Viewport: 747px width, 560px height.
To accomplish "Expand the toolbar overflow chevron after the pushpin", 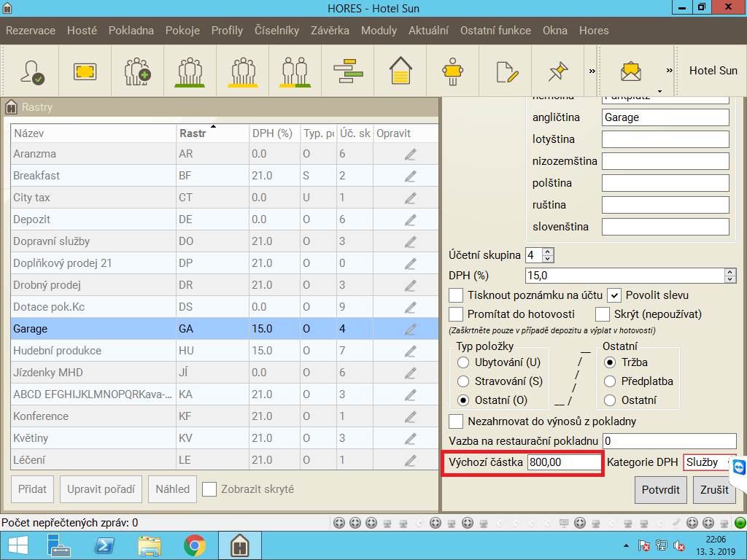I will (x=592, y=71).
